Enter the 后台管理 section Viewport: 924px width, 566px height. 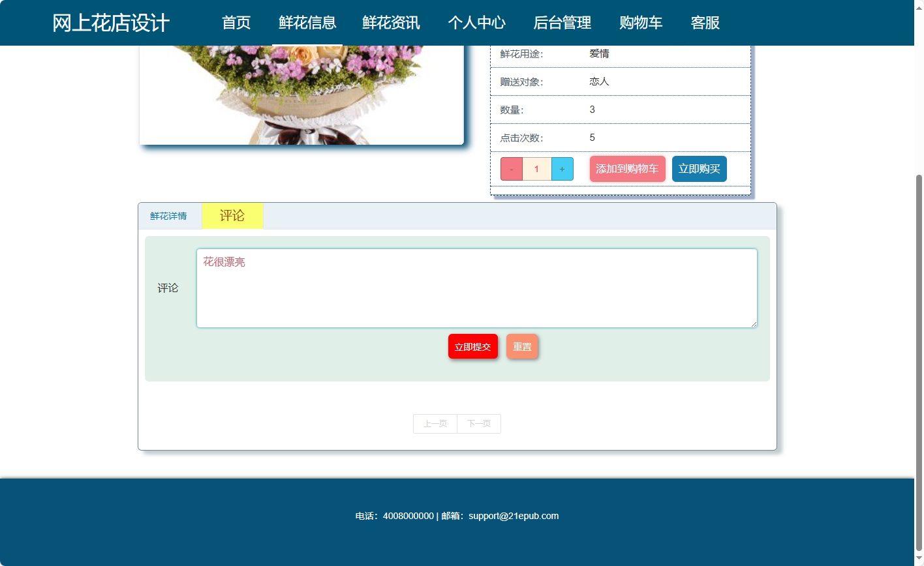[x=562, y=23]
